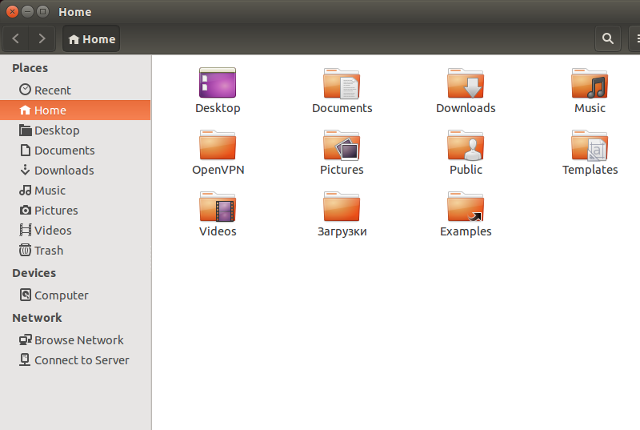Click the trash can icon in sidebar
Image resolution: width=640 pixels, height=430 pixels.
pyautogui.click(x=25, y=249)
